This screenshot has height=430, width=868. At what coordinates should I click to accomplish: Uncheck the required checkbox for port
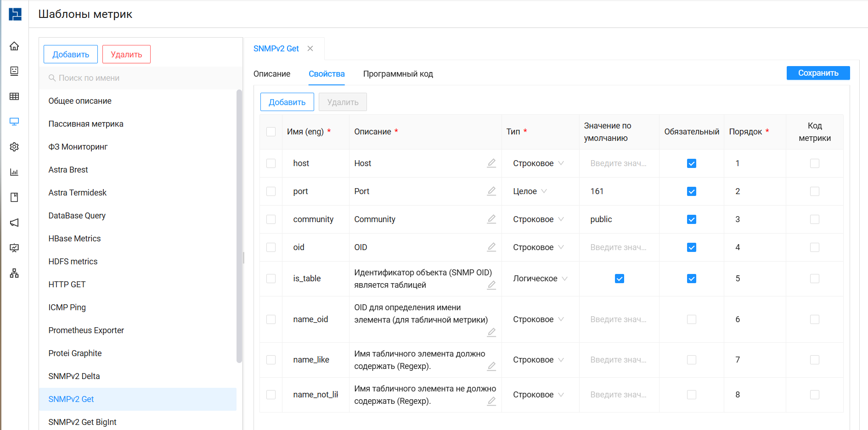(691, 191)
